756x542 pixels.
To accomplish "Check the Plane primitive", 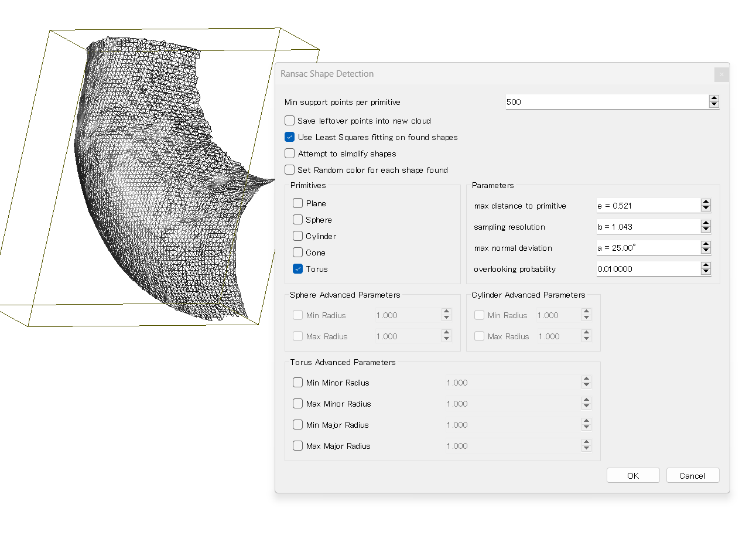I will (x=298, y=203).
